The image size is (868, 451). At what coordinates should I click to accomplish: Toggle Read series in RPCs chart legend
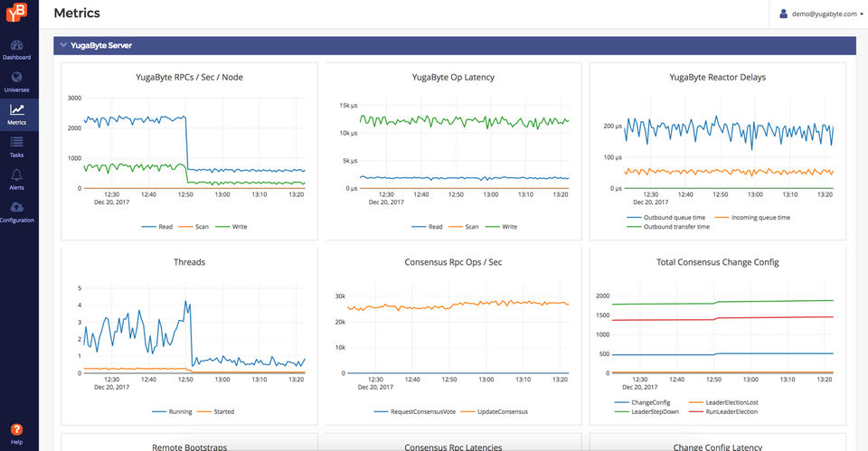pyautogui.click(x=157, y=227)
